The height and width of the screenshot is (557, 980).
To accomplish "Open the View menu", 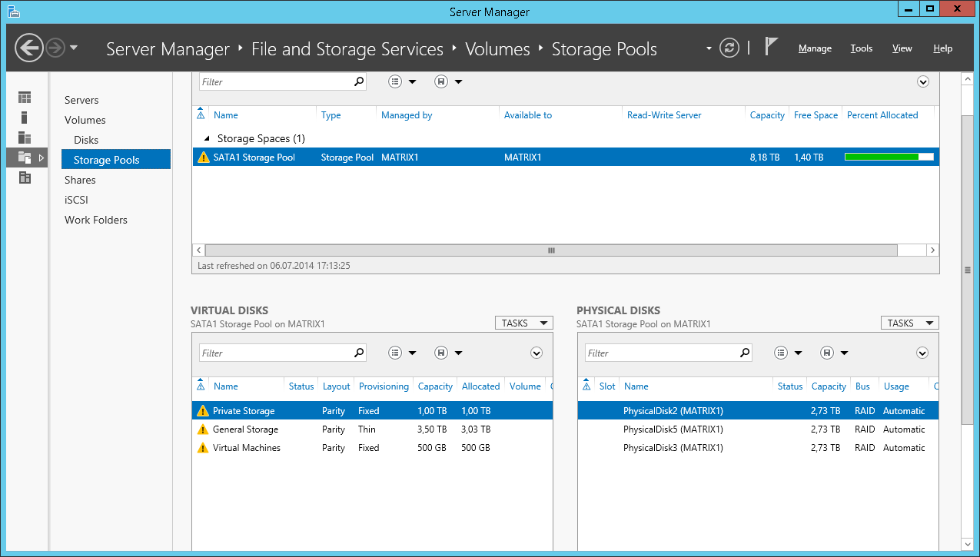I will coord(902,48).
